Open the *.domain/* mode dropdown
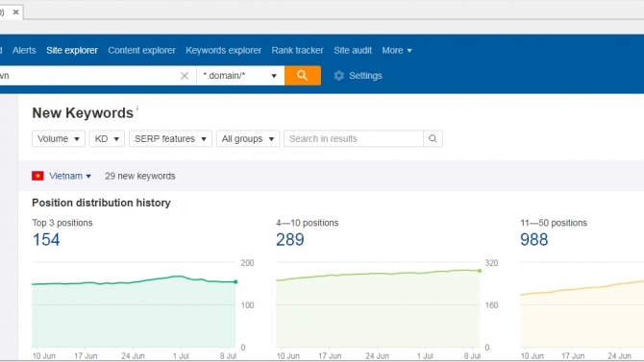 tap(240, 76)
